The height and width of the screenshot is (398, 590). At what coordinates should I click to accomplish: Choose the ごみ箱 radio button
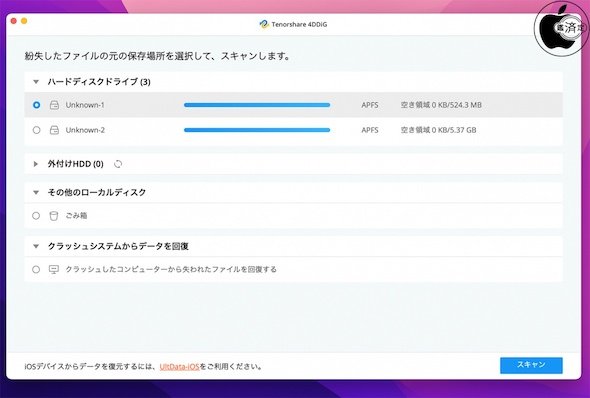coord(36,216)
